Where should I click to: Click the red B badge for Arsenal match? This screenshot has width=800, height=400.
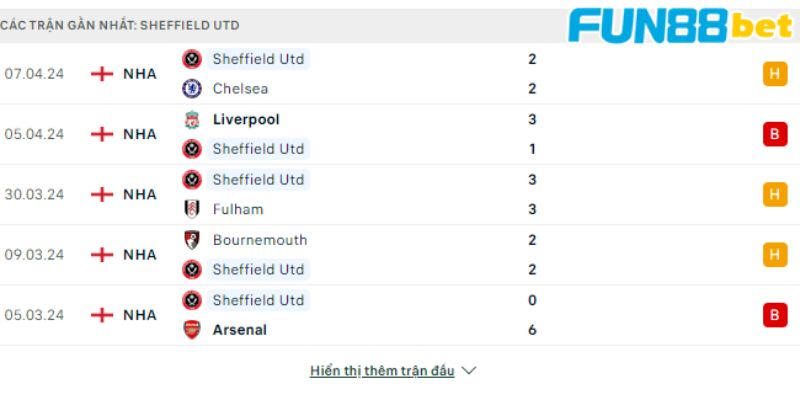pos(775,315)
